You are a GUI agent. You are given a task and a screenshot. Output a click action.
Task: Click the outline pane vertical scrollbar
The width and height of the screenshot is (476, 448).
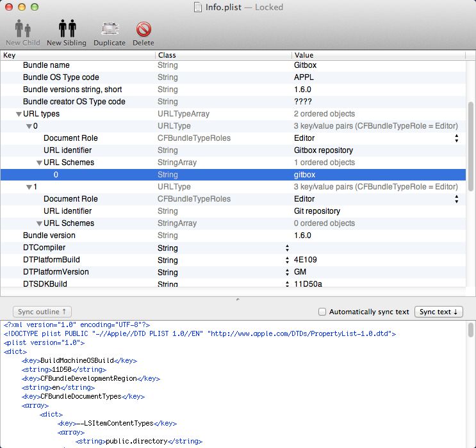[x=470, y=147]
